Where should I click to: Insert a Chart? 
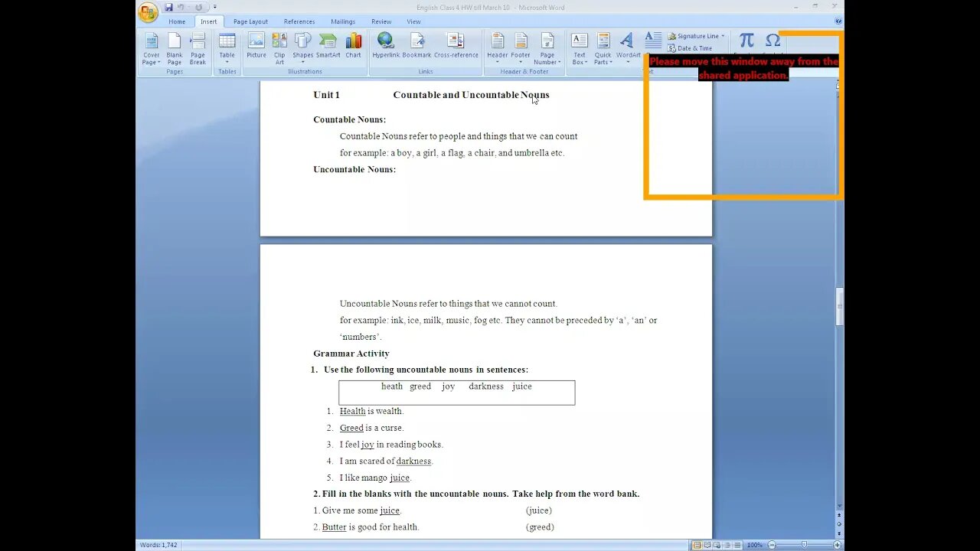(353, 46)
